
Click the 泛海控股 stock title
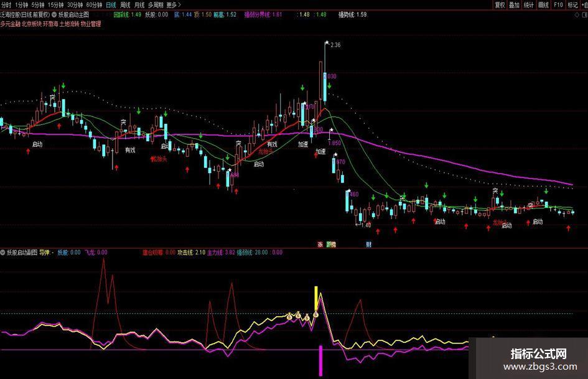tap(25, 15)
